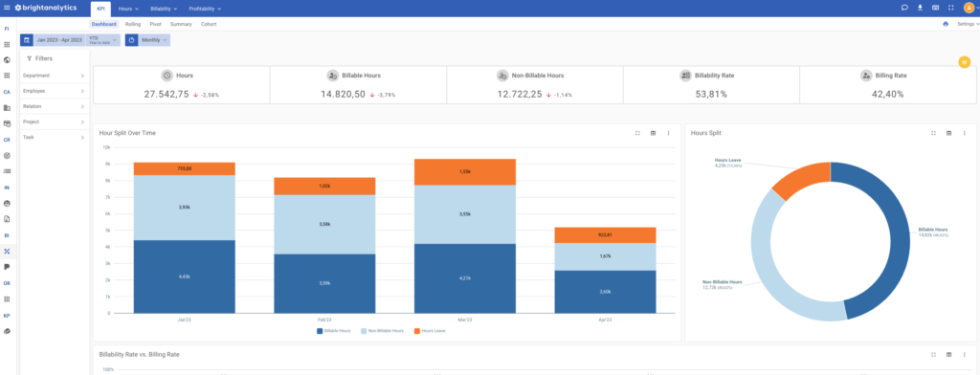The width and height of the screenshot is (980, 375).
Task: Expand Hours Split donut chart fullscreen
Action: coord(933,133)
